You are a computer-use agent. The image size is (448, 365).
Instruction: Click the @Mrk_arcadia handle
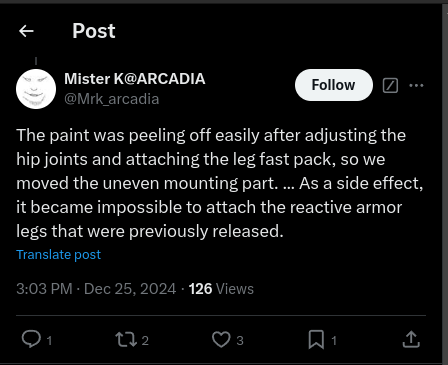(x=112, y=99)
